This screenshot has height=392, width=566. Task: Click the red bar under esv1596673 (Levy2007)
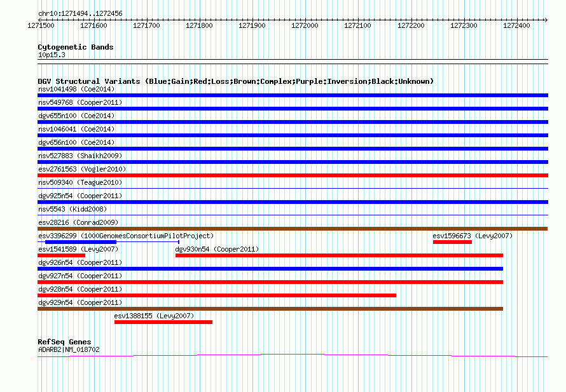tap(452, 242)
